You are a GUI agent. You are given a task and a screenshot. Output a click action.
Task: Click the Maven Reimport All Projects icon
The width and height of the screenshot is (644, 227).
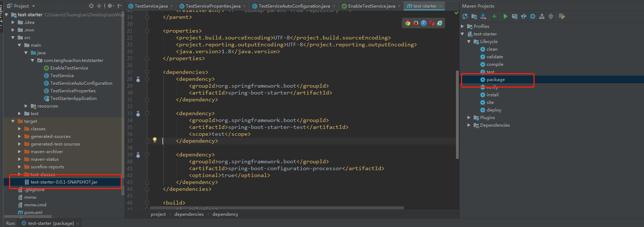pos(465,16)
